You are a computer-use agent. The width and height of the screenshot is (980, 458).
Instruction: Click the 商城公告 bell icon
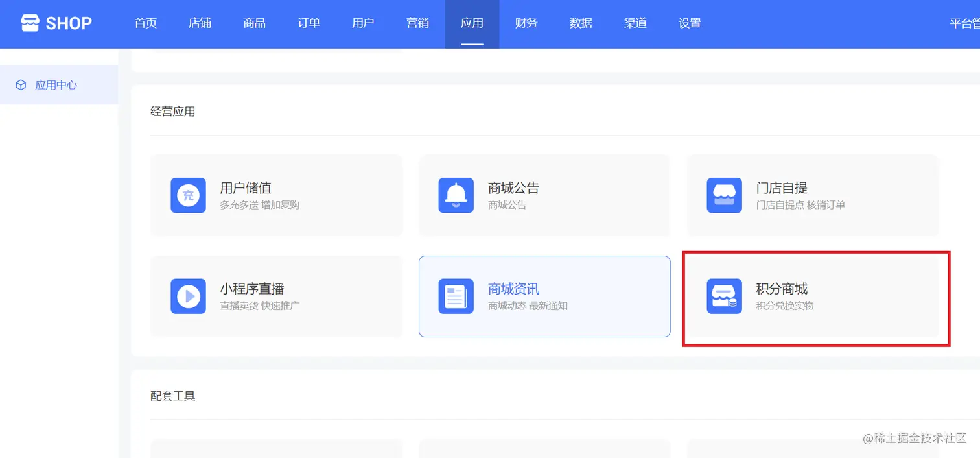coord(456,195)
